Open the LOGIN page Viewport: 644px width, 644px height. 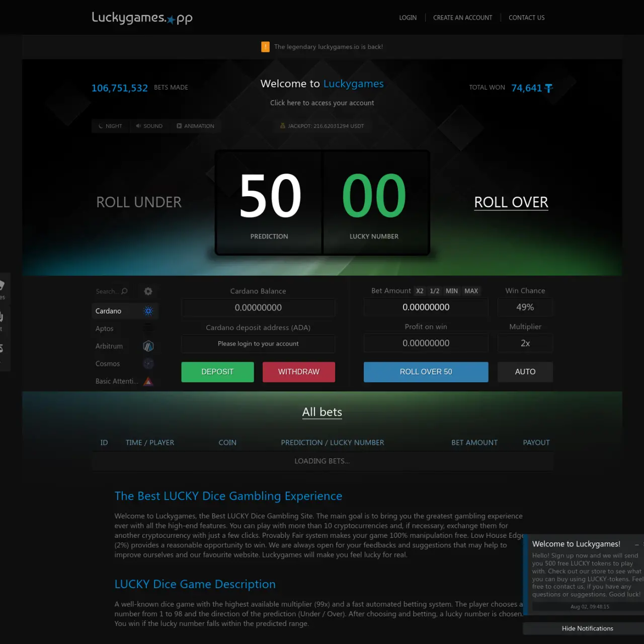pos(408,18)
